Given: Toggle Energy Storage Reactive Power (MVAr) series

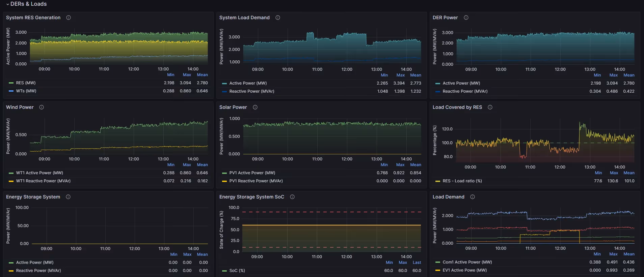Looking at the screenshot, I should point(38,271).
